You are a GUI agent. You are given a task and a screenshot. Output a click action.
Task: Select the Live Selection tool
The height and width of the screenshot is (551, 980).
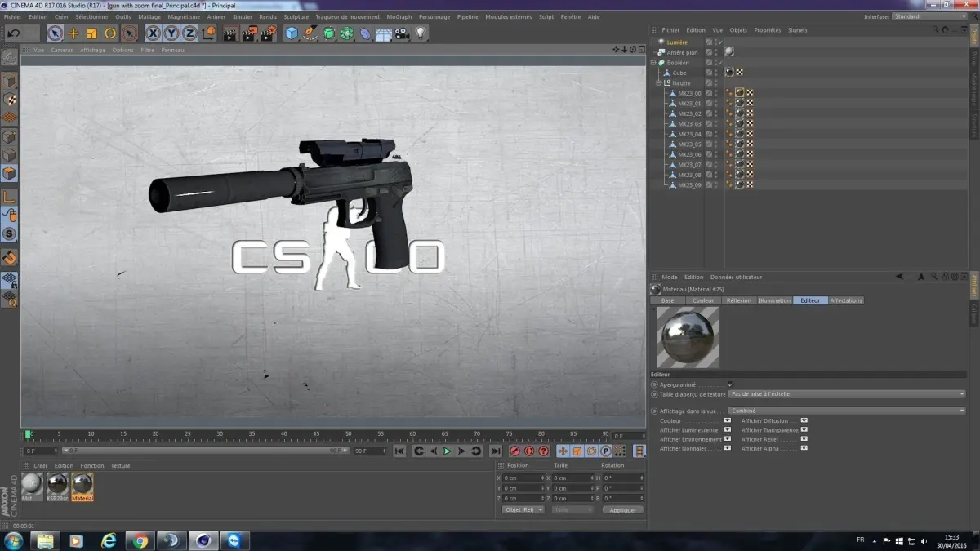point(55,33)
